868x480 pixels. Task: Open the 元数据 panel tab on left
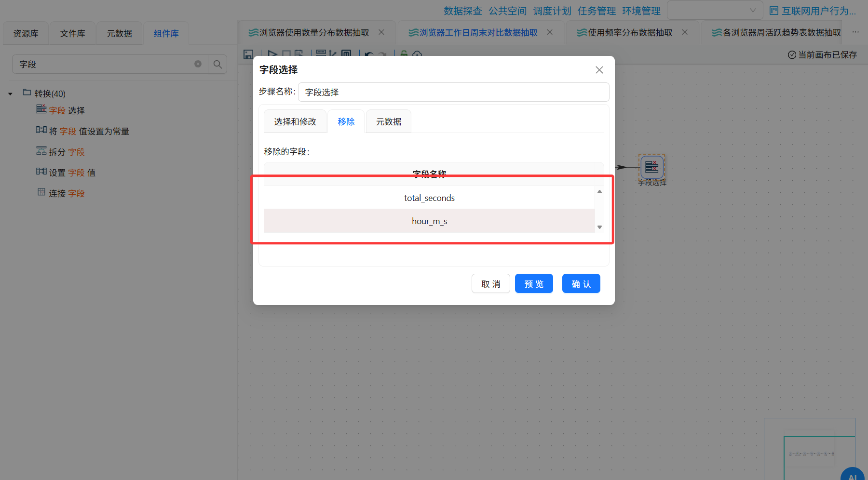(x=119, y=33)
